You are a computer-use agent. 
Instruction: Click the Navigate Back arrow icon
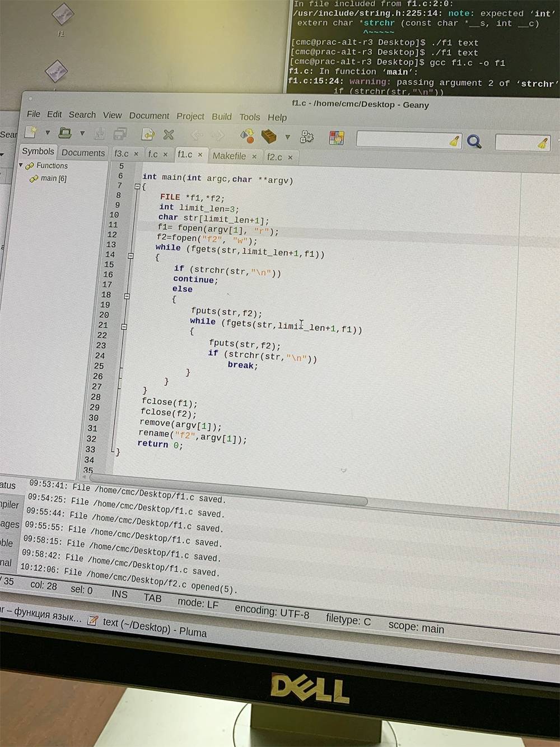click(197, 135)
